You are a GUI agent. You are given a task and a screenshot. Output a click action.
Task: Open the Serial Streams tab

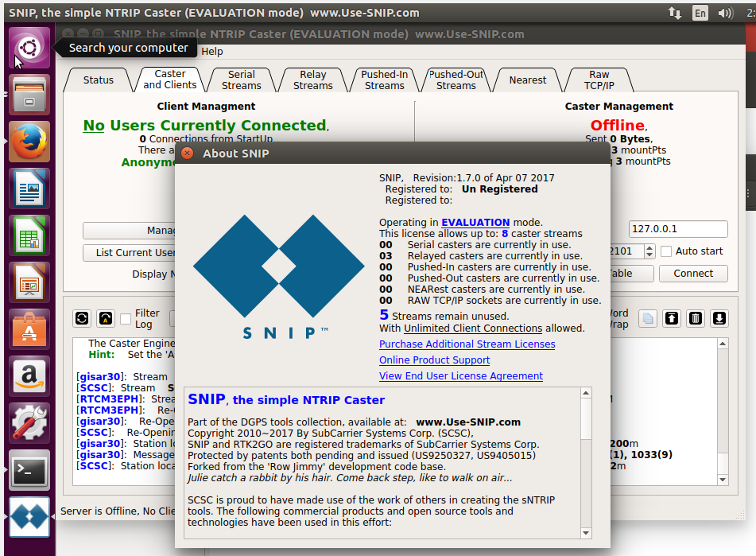(x=242, y=80)
